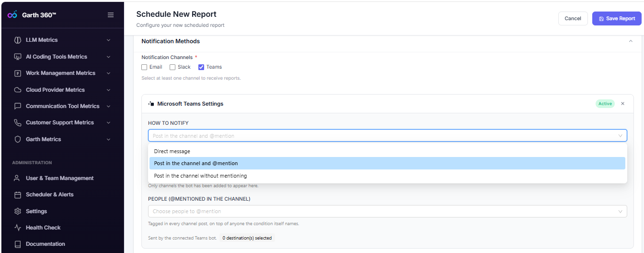
Task: Open the People @mention dropdown
Action: (387, 211)
